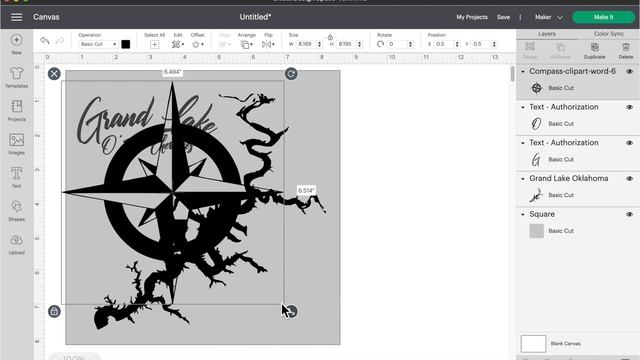Hide the first Text - Authorization layer
This screenshot has height=360, width=640.
(629, 107)
